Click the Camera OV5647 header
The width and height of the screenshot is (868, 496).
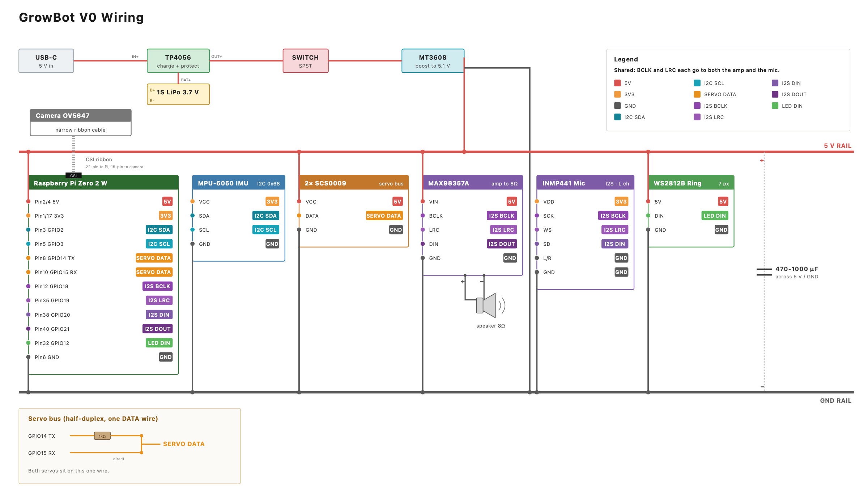(x=81, y=116)
